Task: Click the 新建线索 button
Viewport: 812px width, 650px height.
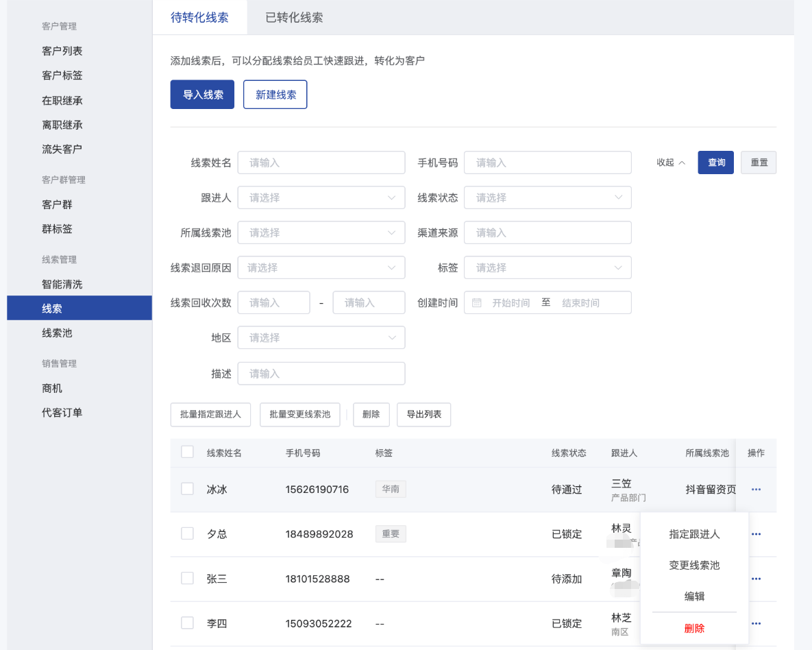Action: pos(275,95)
